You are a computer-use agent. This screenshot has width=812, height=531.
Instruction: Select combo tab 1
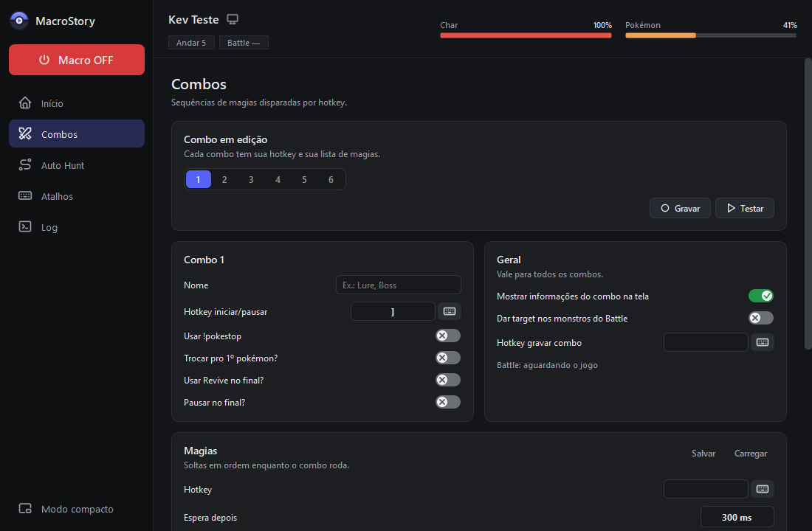coord(199,180)
